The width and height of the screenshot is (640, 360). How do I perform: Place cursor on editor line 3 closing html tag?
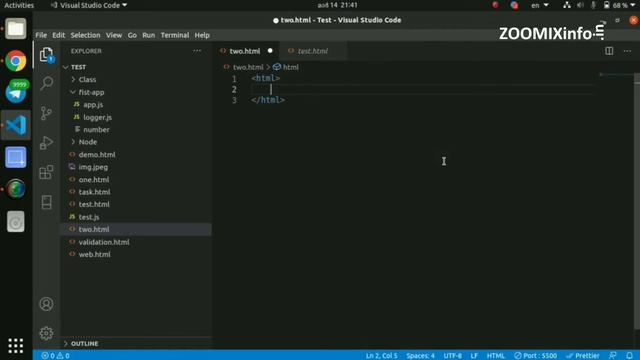268,100
